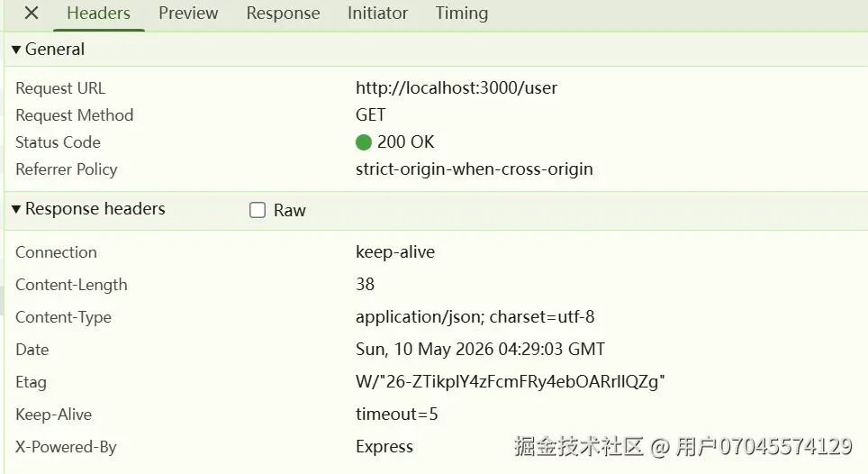Click the Content-Type application/json value

[475, 316]
